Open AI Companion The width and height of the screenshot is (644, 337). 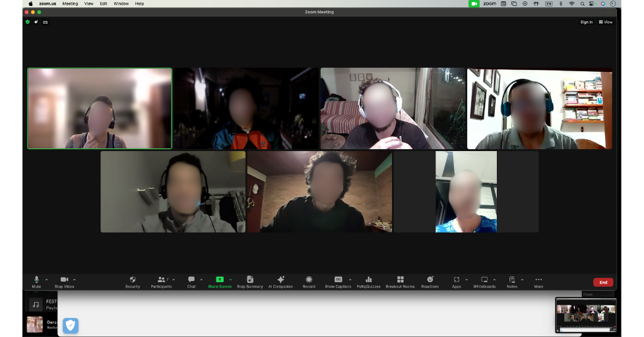click(280, 282)
